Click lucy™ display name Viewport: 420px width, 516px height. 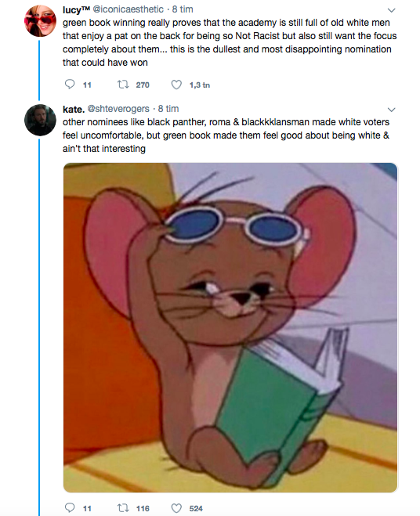[76, 9]
